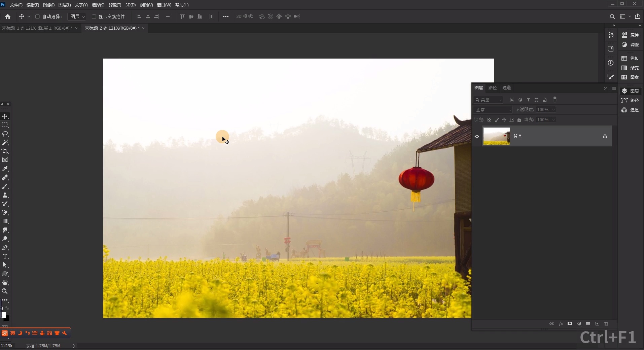Image resolution: width=644 pixels, height=350 pixels.
Task: Click the foreground color swatch
Action: coord(3,314)
